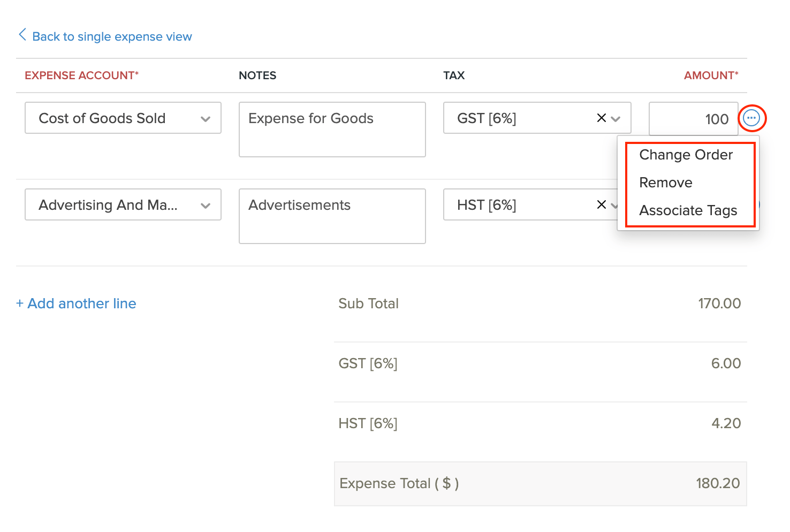
Task: Clear the GST [6%] tax selection
Action: click(x=601, y=118)
